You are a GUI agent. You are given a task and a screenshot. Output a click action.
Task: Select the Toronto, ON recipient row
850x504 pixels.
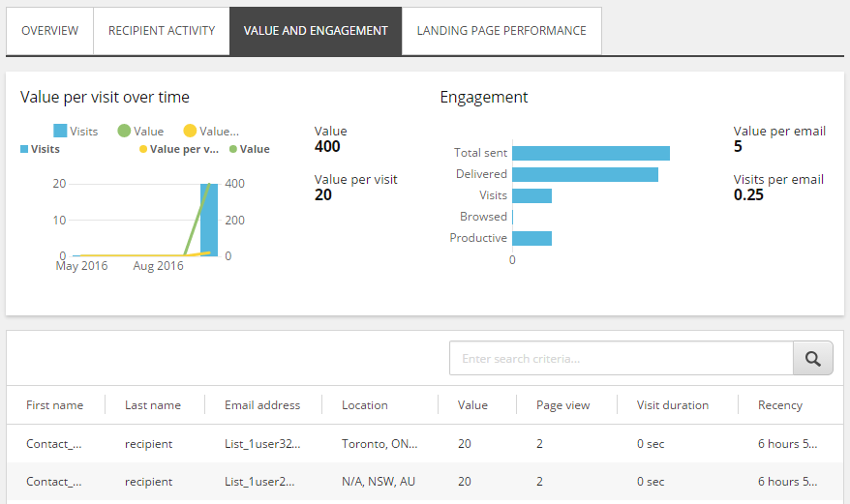[x=425, y=443]
